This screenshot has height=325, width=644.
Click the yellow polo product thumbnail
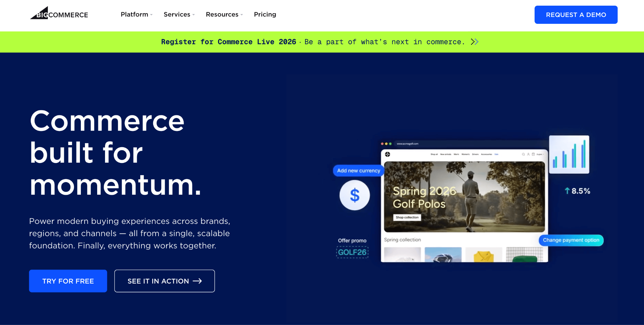484,255
